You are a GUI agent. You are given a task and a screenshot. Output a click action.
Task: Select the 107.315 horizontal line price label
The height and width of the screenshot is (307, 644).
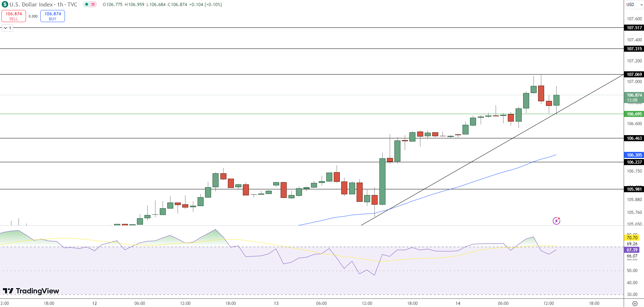coord(634,49)
